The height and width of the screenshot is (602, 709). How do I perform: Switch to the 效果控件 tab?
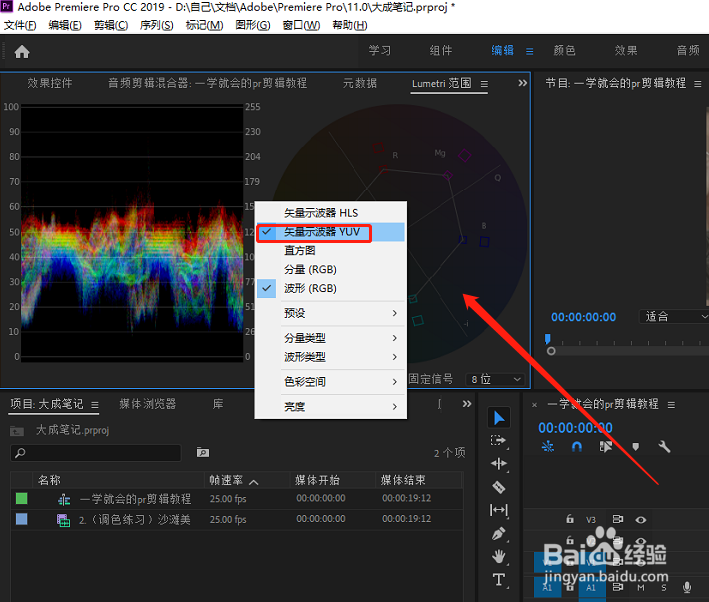[x=50, y=83]
